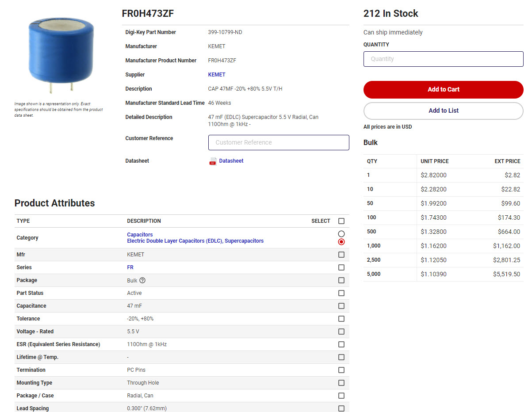Screen dimensions: 532x412
Task: Click the Package help question-mark icon
Action: pyautogui.click(x=142, y=280)
